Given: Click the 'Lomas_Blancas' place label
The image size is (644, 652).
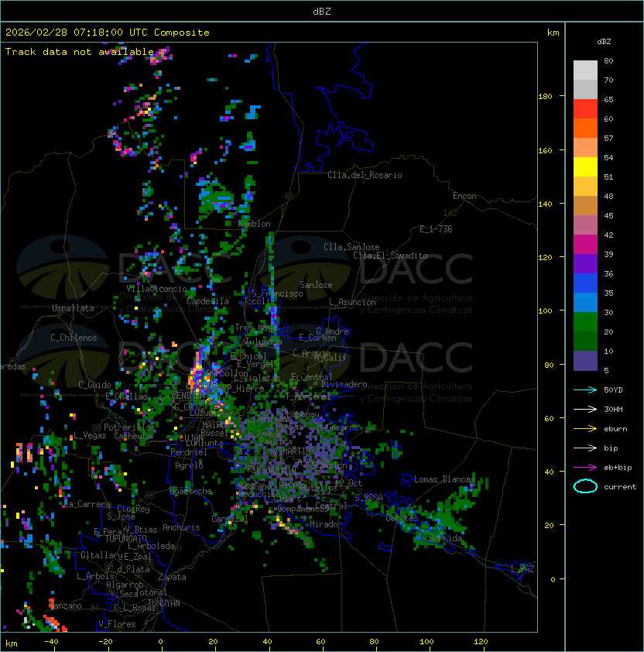Looking at the screenshot, I should pyautogui.click(x=444, y=479).
